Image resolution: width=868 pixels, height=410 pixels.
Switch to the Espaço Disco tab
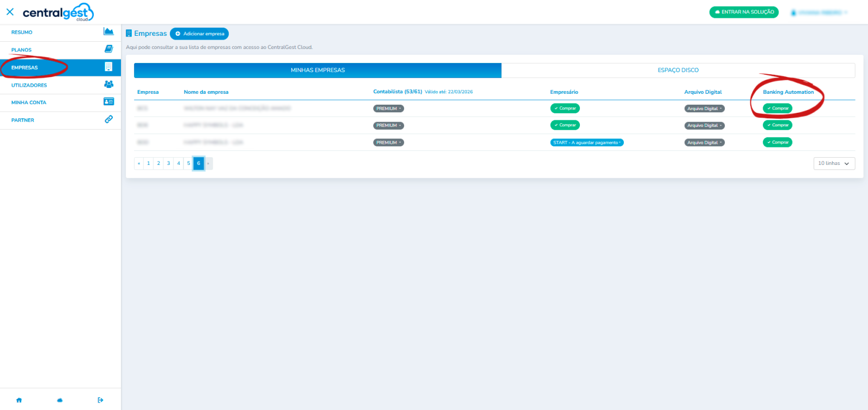click(678, 70)
